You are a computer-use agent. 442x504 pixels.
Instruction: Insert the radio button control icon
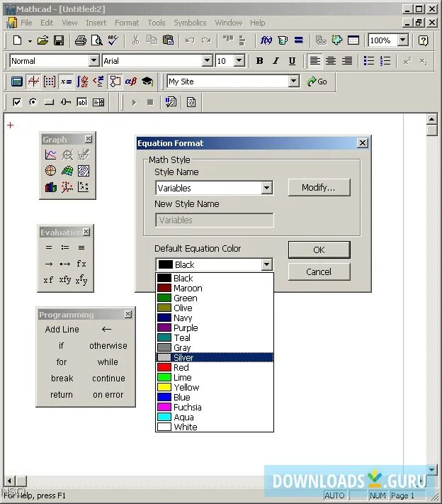tap(33, 102)
